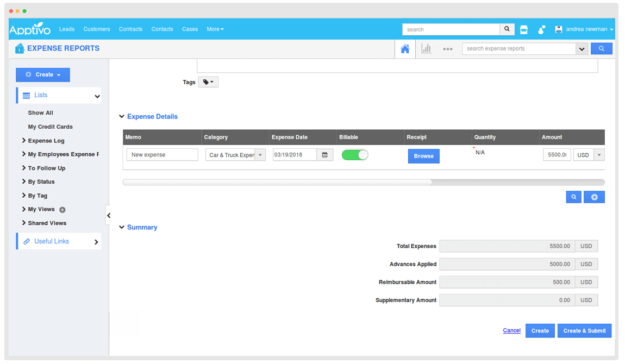
Task: Click the Create & Submit button
Action: [x=584, y=331]
